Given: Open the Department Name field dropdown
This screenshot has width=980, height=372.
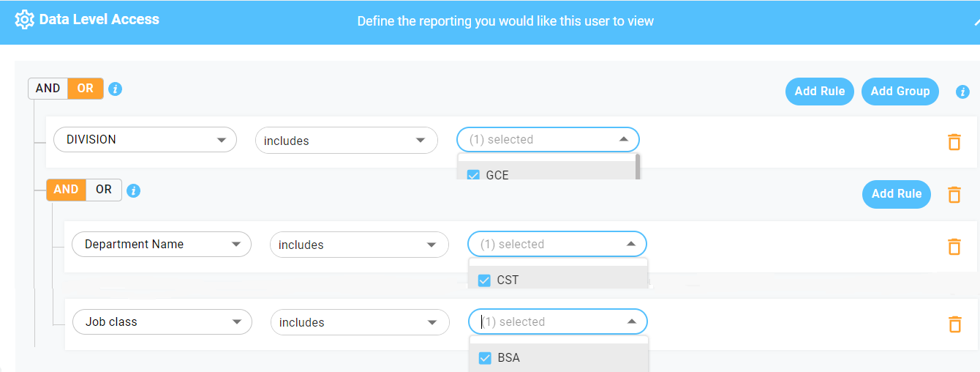Looking at the screenshot, I should (162, 245).
